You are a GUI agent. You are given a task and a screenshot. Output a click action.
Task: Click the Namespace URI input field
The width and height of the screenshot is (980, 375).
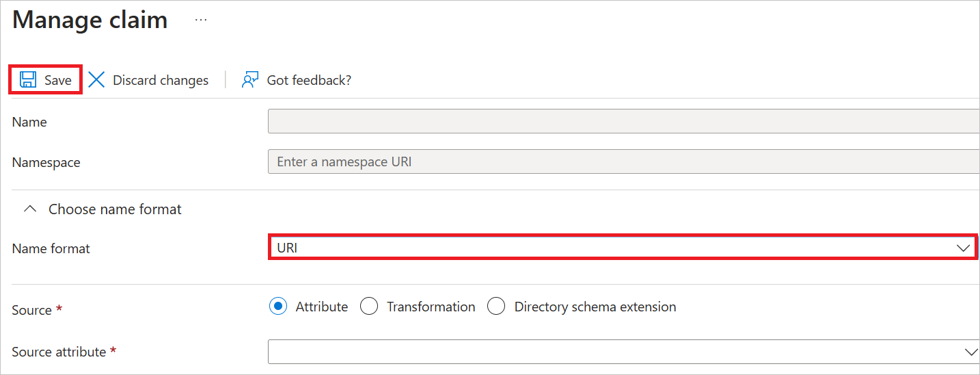pos(623,162)
